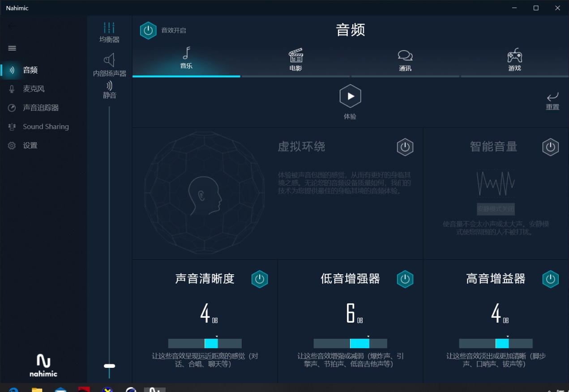Toggle the 音效开启 master audio effects switch
Image resolution: width=569 pixels, height=392 pixels.
point(148,30)
